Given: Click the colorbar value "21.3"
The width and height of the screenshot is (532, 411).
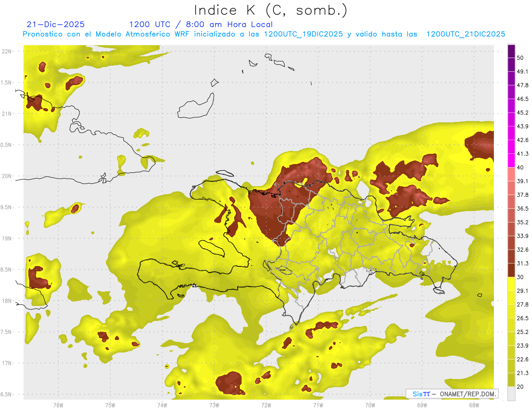Looking at the screenshot, I should [522, 373].
